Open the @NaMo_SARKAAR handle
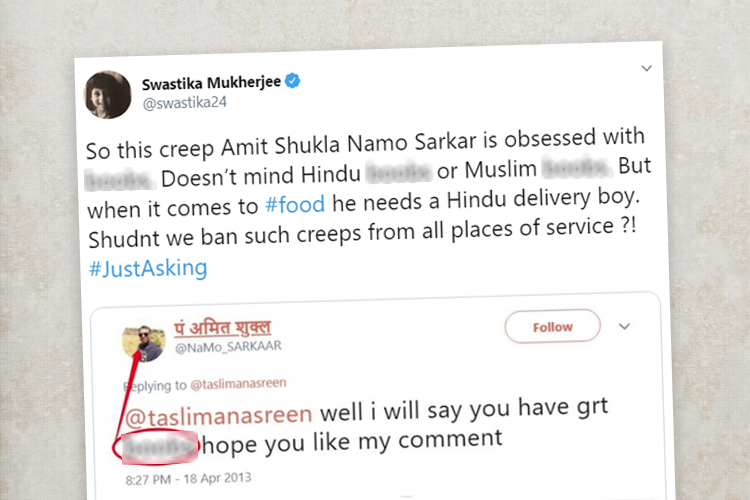The width and height of the screenshot is (750, 500). pos(228,347)
